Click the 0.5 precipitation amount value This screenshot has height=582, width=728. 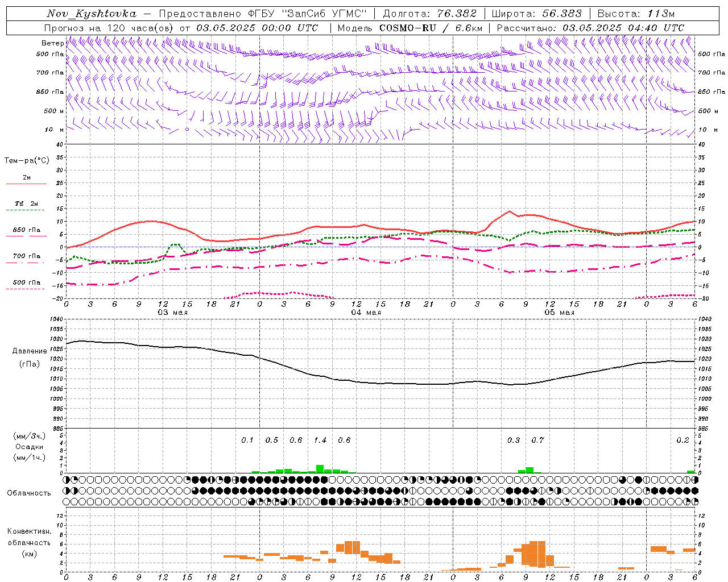click(x=272, y=440)
